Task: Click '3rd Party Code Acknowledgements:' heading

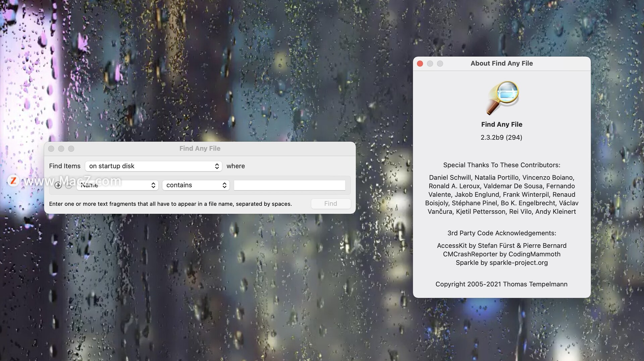Action: (x=502, y=233)
